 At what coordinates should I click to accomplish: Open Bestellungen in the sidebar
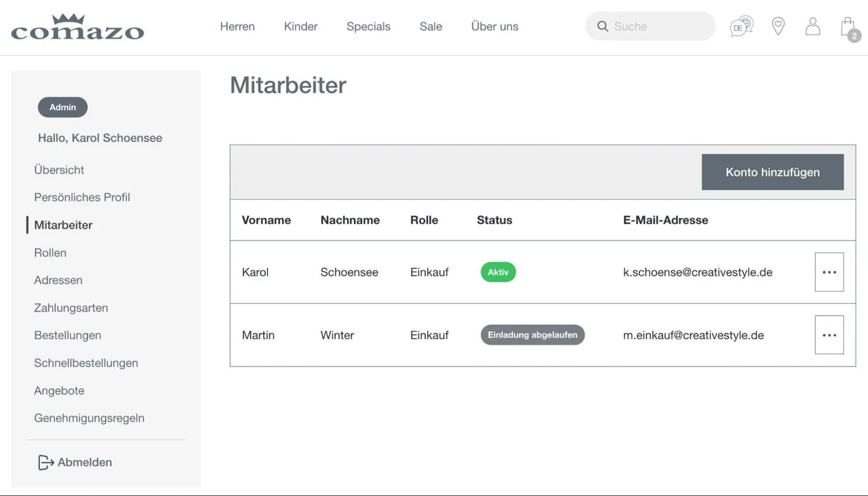coord(68,335)
